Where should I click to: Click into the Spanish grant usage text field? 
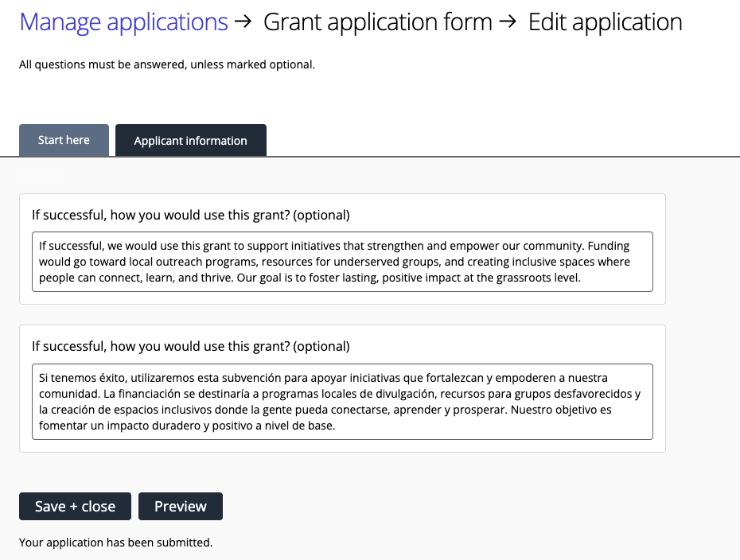click(342, 402)
